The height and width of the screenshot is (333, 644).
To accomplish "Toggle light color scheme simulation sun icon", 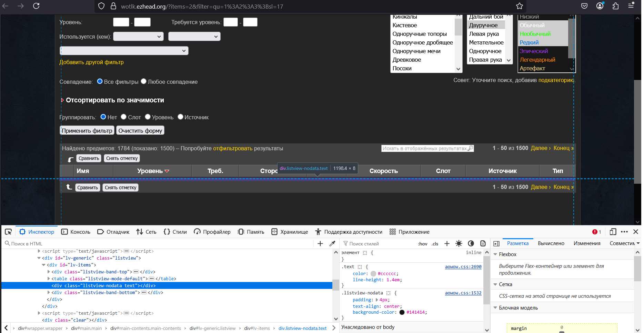I will click(459, 244).
